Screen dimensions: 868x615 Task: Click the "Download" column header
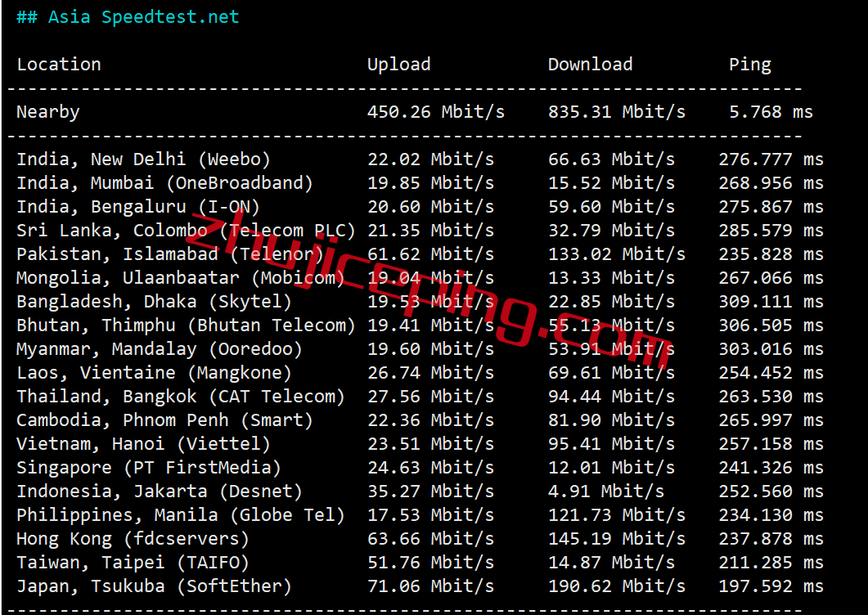tap(590, 65)
